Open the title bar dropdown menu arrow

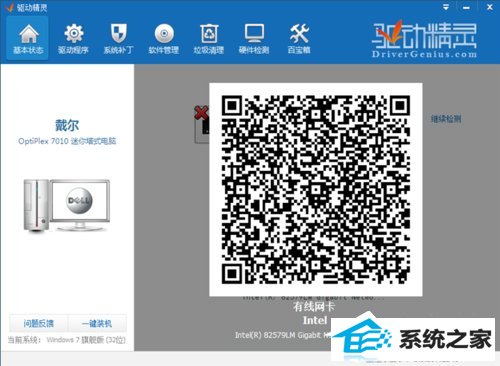click(x=446, y=7)
